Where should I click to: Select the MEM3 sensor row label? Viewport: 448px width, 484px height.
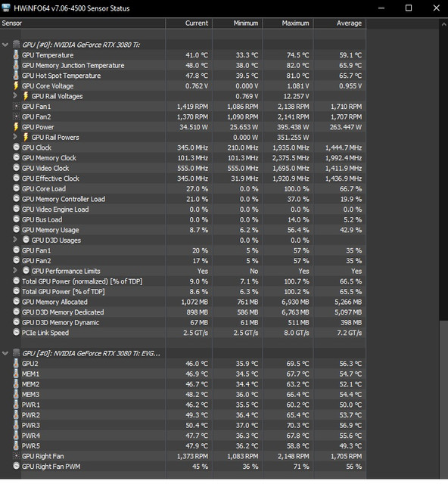30,395
